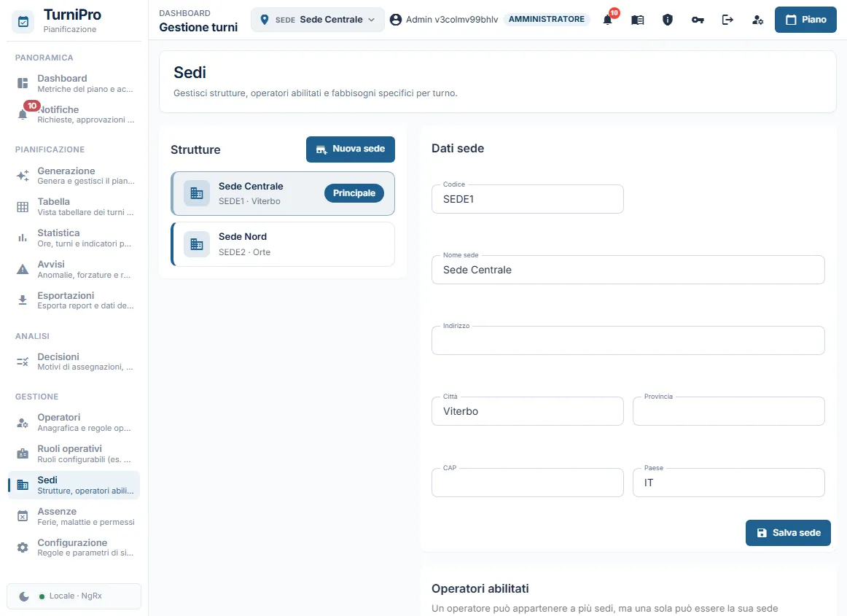This screenshot has width=847, height=616.
Task: Toggle dark mode moon icon
Action: pyautogui.click(x=24, y=596)
